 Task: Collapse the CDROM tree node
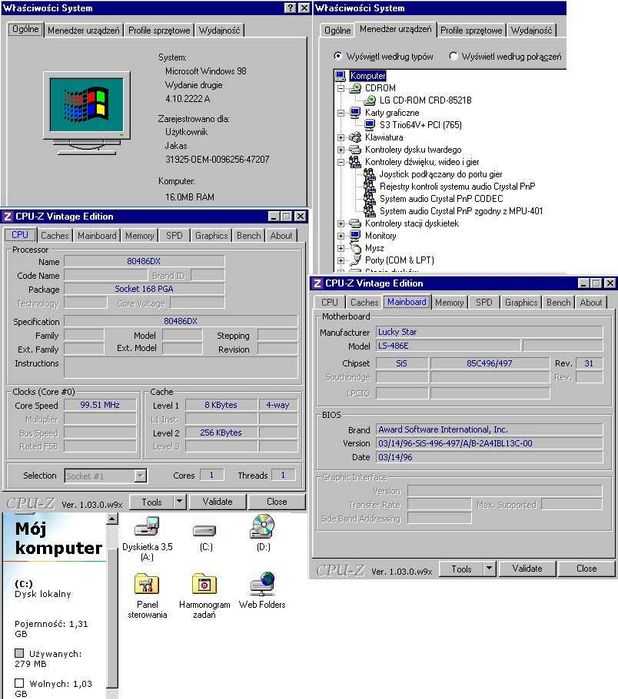point(341,88)
